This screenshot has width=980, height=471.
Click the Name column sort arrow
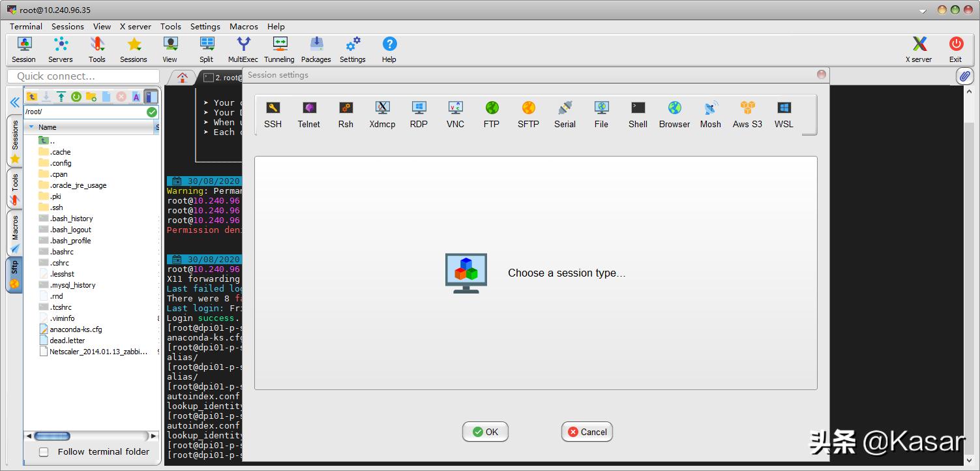(x=31, y=127)
